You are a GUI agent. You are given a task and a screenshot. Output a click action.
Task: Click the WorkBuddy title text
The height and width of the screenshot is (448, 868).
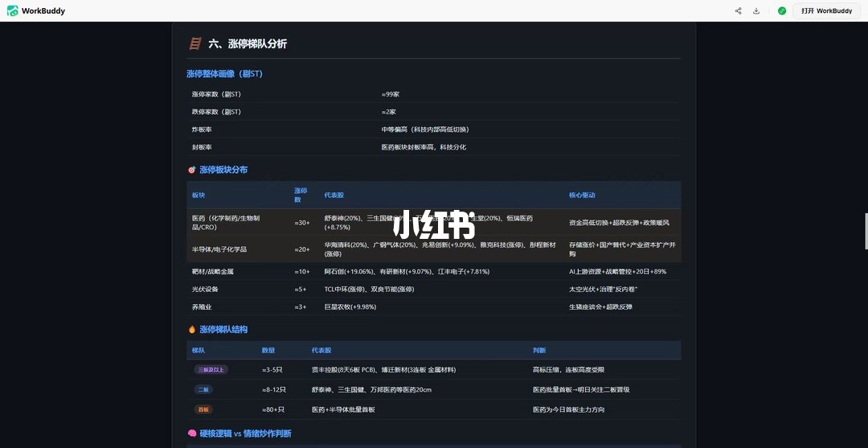pos(43,10)
